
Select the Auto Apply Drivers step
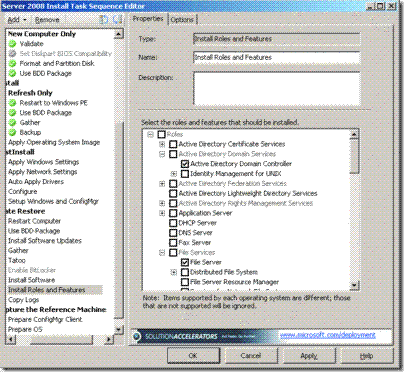pos(36,182)
